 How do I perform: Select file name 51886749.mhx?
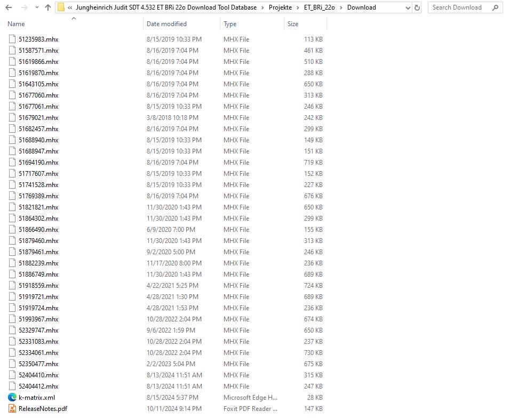38,274
